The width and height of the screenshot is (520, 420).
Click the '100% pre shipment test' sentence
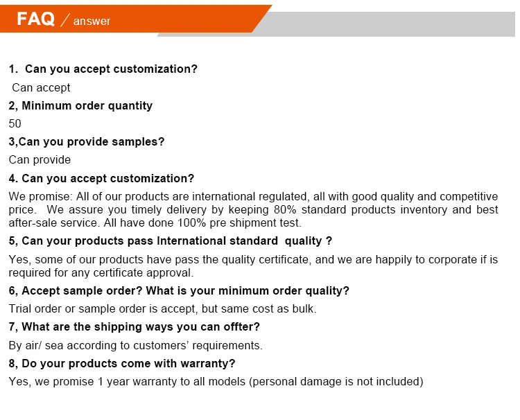click(x=202, y=222)
